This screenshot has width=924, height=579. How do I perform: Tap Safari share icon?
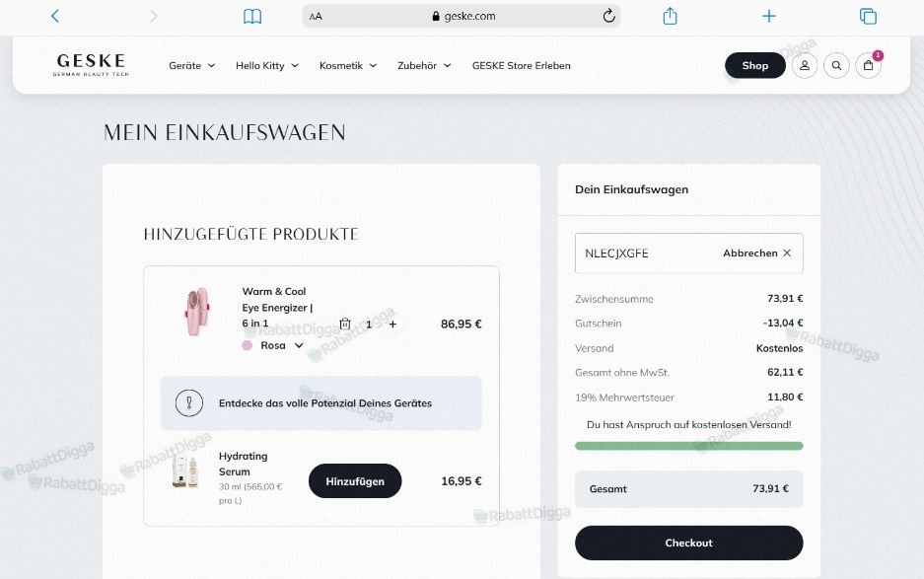[670, 16]
